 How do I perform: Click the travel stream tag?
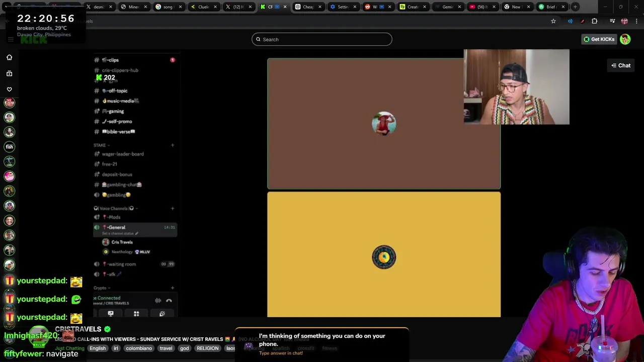click(x=166, y=348)
